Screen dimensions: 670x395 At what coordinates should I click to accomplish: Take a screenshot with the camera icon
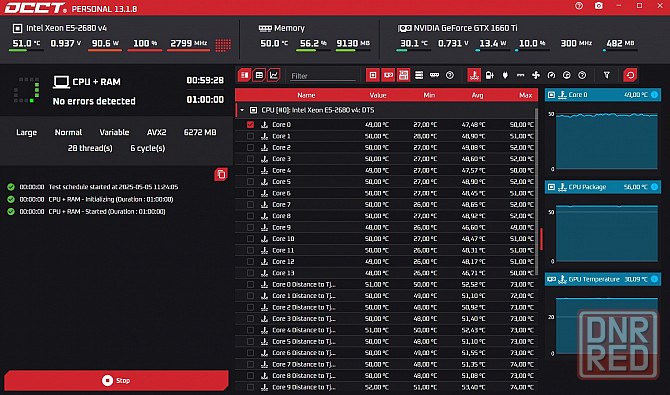(599, 6)
